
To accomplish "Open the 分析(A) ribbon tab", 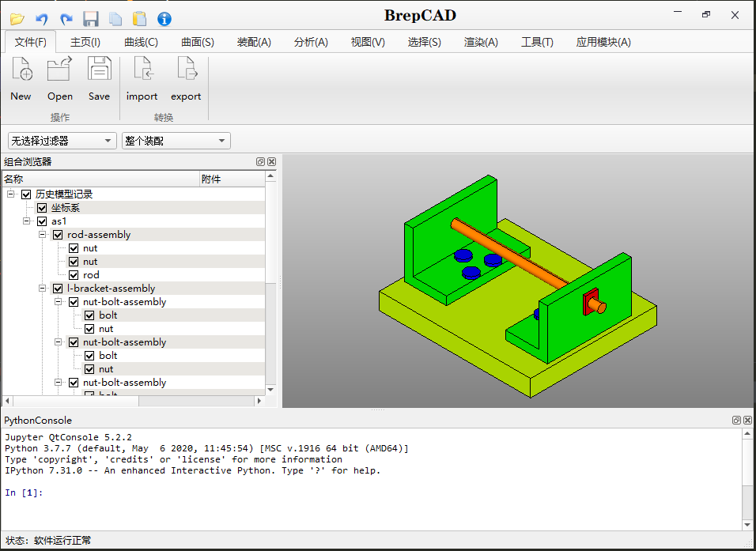I will coord(311,42).
